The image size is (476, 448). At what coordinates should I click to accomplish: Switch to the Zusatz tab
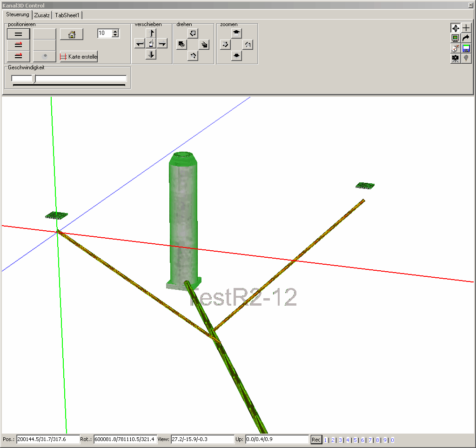pyautogui.click(x=42, y=15)
